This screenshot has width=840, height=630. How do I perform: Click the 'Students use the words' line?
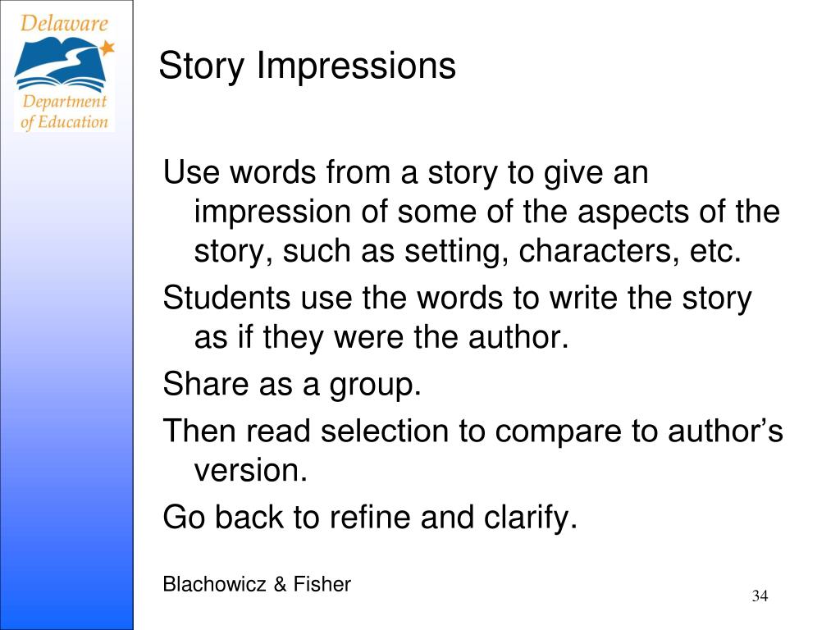click(457, 299)
